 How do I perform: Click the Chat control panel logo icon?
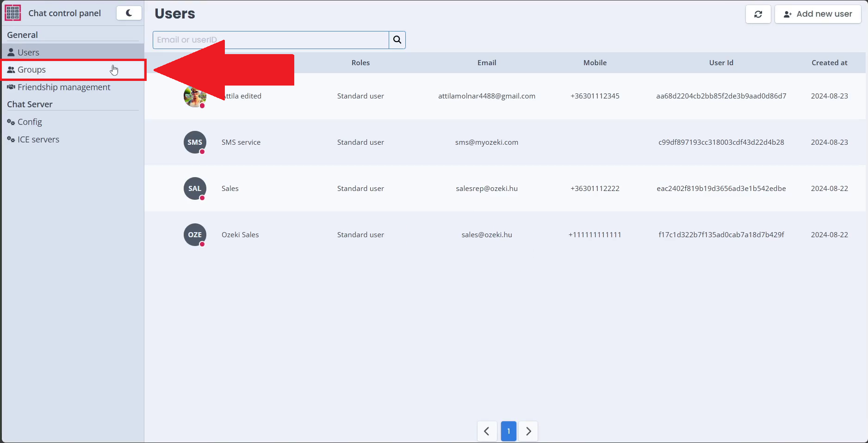pos(13,13)
